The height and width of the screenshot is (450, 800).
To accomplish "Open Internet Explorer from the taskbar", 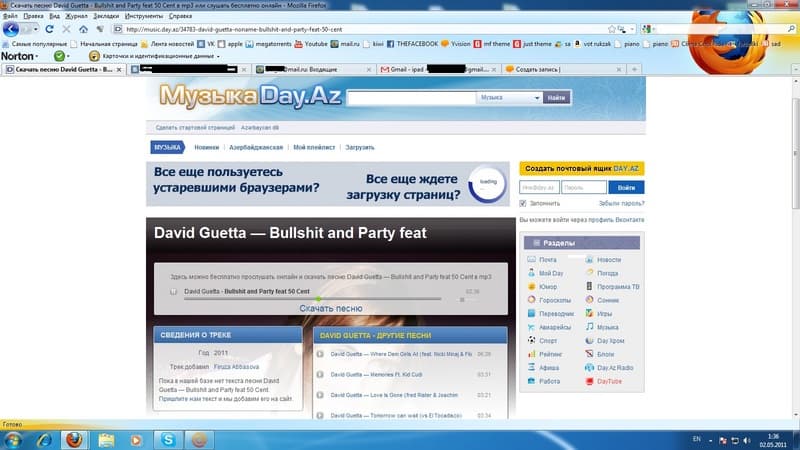I will pos(44,439).
